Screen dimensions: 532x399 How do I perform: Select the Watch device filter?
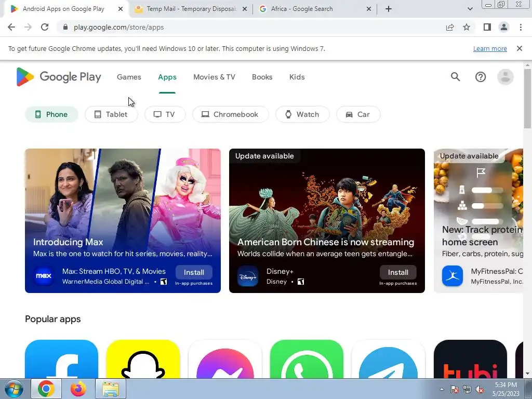click(x=302, y=114)
